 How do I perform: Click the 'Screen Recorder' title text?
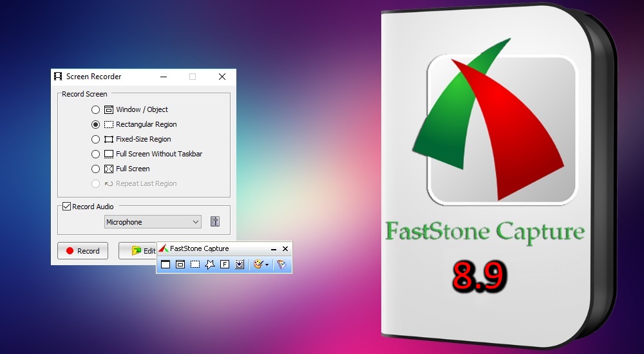[93, 77]
